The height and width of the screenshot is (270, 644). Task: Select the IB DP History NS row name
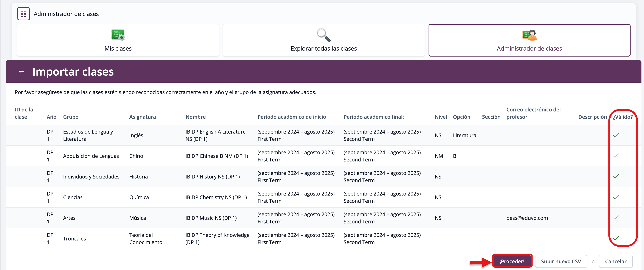(213, 177)
